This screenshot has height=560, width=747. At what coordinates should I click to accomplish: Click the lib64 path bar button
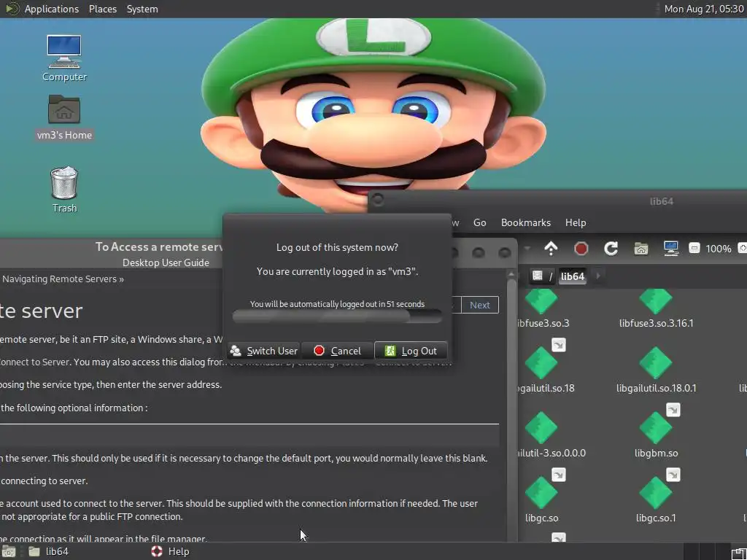point(572,276)
